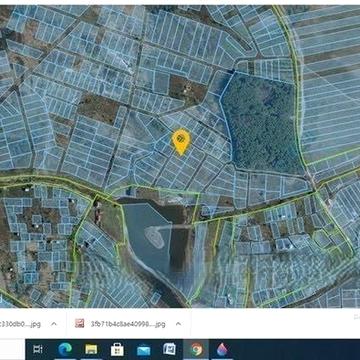The height and width of the screenshot is (360, 360).
Task: Click the Windows search box on the taskbar
Action: coord(12,349)
